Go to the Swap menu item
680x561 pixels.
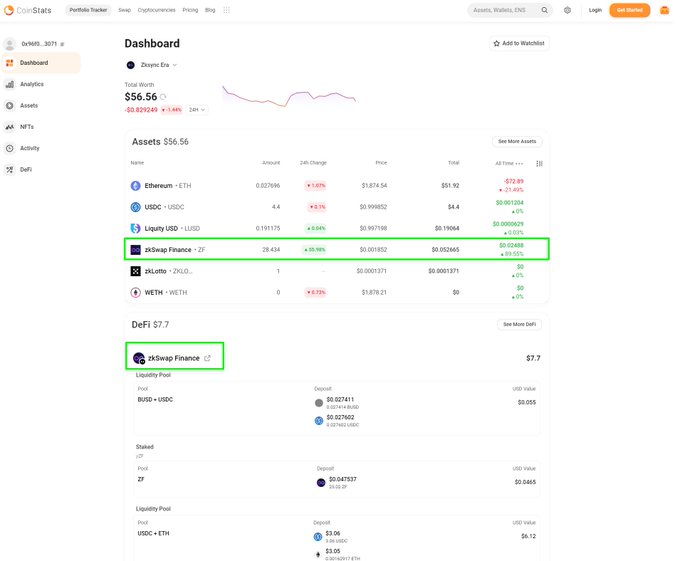pyautogui.click(x=124, y=10)
